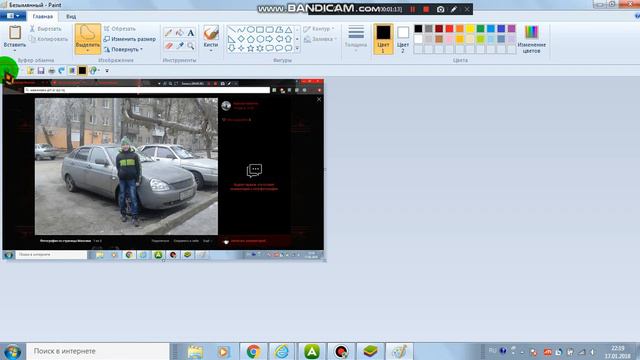This screenshot has width=640, height=360.
Task: Open Google Chrome from the taskbar
Action: [253, 351]
